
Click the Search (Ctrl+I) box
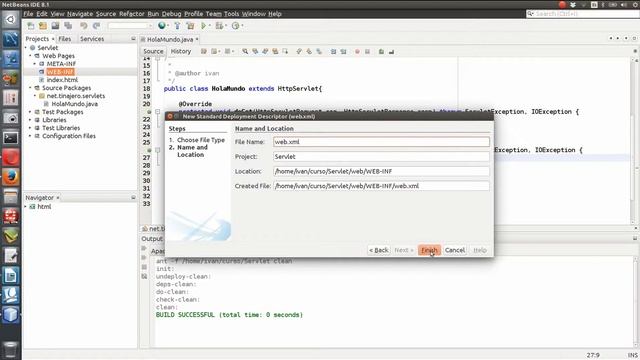pos(582,14)
